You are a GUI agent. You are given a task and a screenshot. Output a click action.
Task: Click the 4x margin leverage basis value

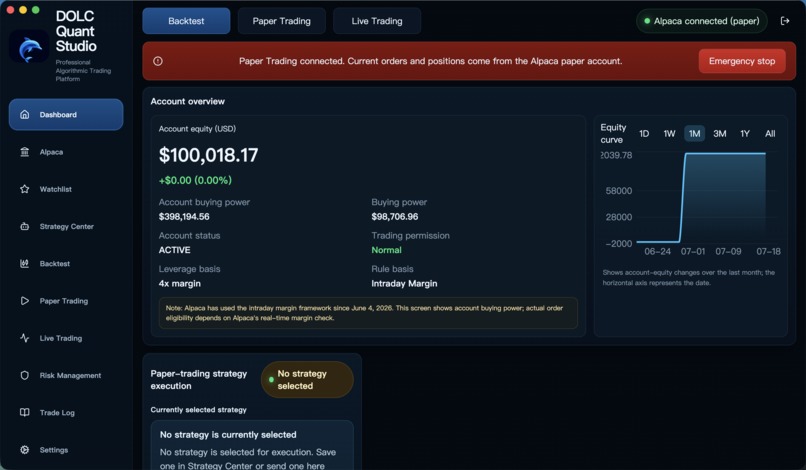tap(179, 283)
